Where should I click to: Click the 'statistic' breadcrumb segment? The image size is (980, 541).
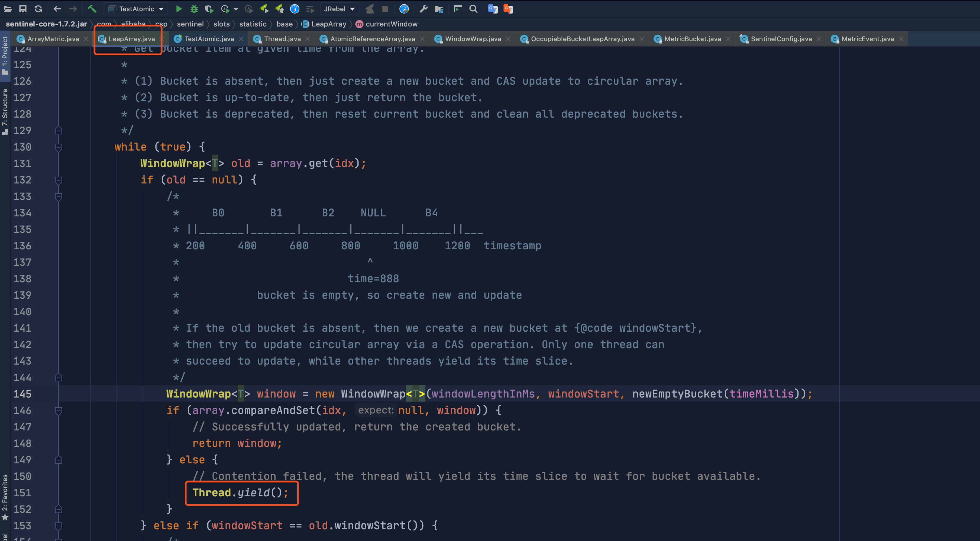(253, 24)
